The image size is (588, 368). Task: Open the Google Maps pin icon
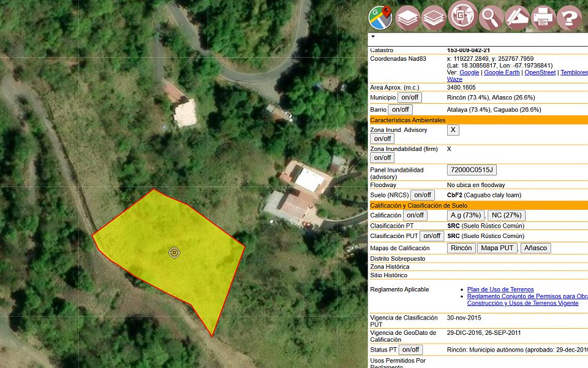pos(380,17)
